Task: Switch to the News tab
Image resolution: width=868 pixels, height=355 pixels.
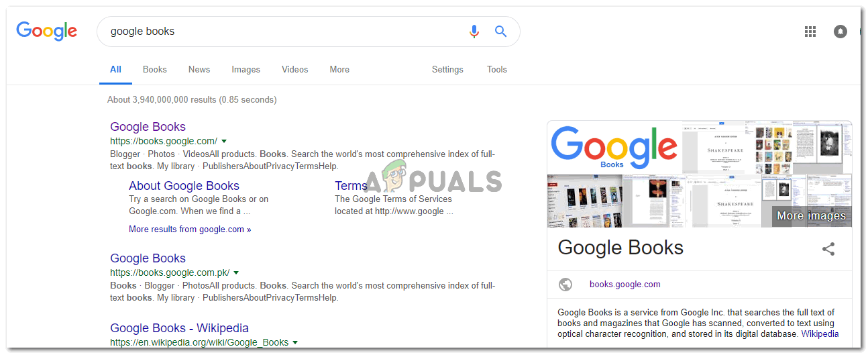Action: coord(199,69)
